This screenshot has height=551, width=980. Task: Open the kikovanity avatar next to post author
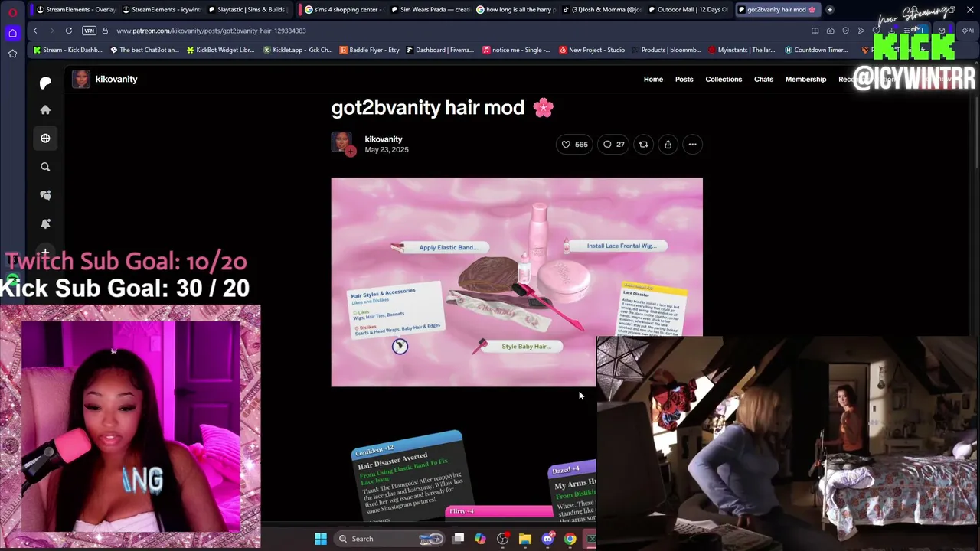point(341,143)
